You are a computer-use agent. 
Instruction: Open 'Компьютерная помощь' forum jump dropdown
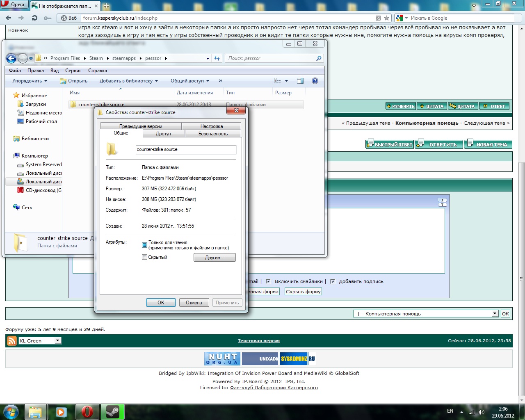[426, 314]
